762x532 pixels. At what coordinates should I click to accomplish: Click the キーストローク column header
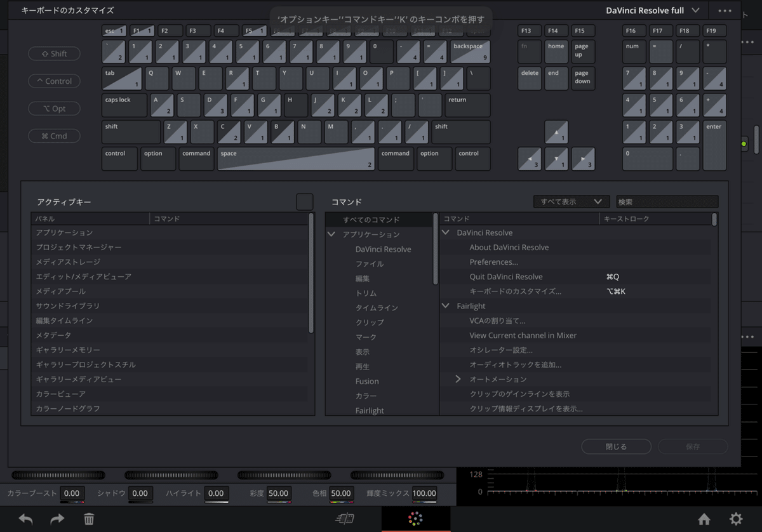coord(655,218)
